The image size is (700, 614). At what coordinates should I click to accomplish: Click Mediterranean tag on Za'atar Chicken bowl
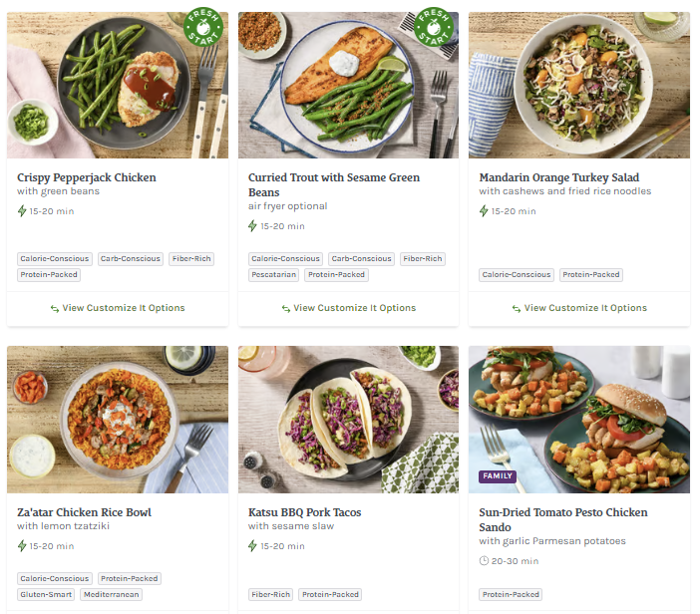click(111, 594)
